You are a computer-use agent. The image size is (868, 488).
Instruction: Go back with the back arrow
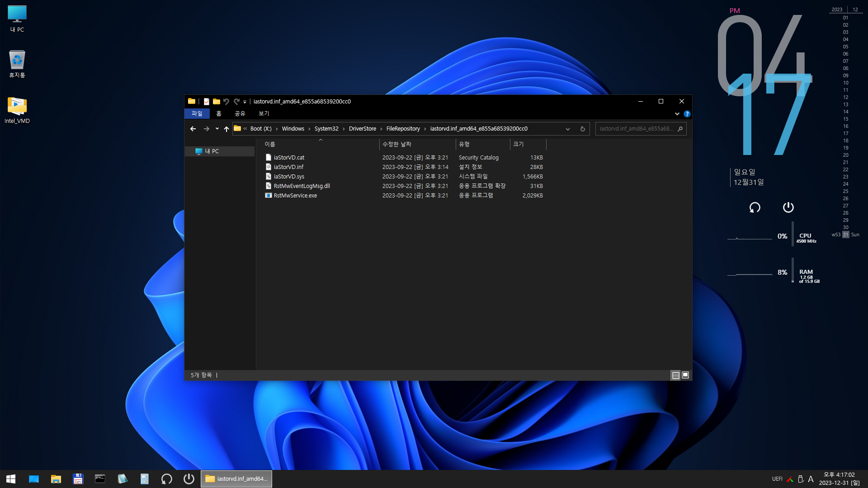(193, 129)
